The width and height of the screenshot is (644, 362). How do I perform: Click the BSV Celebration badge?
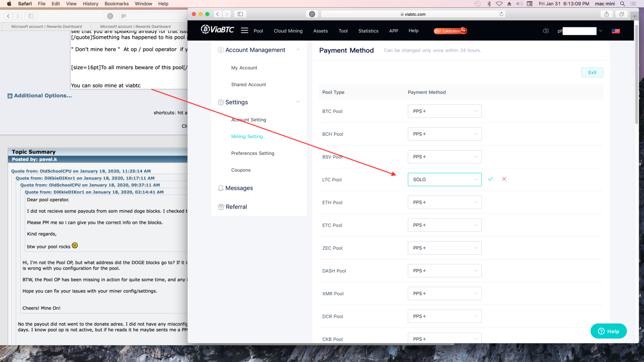(450, 31)
